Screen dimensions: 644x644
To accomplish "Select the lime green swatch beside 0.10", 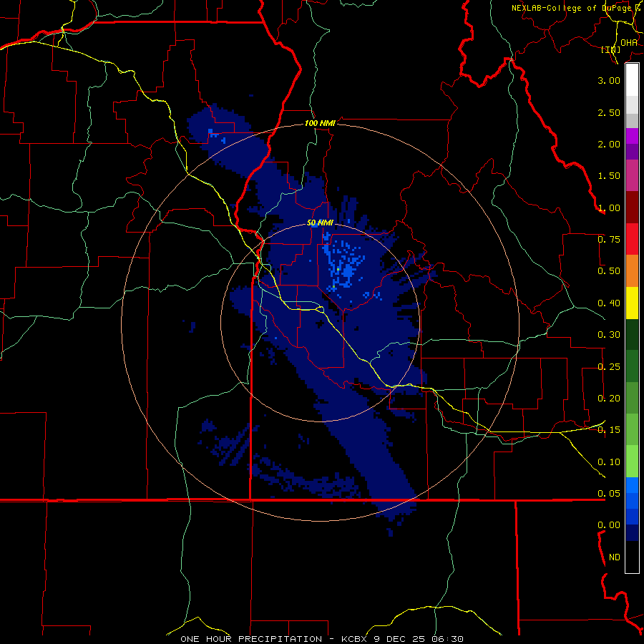I will pos(632,462).
